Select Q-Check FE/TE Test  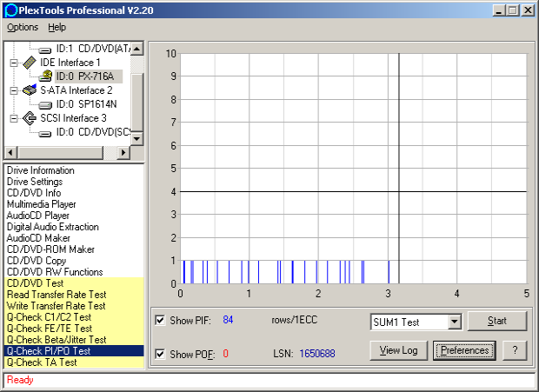(74, 329)
